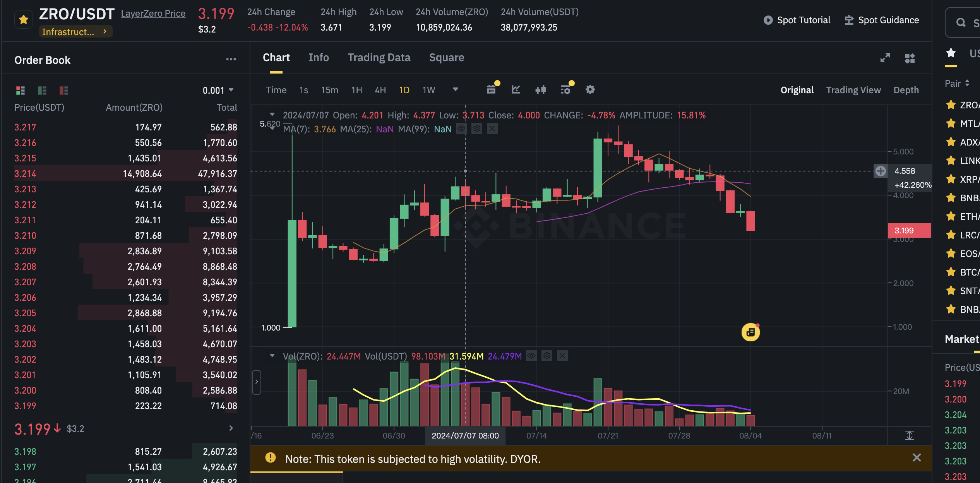Collapse the MA indicator legend triangle
980x483 pixels.
(272, 128)
